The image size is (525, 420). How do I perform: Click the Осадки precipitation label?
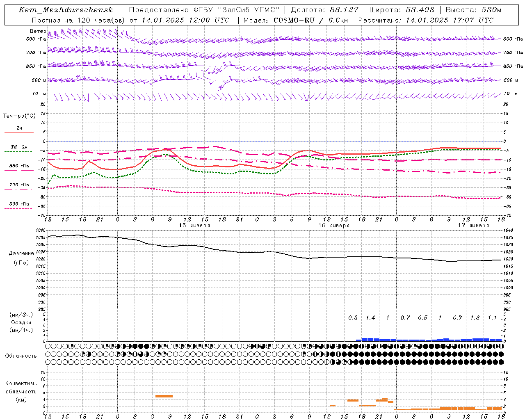click(x=21, y=322)
